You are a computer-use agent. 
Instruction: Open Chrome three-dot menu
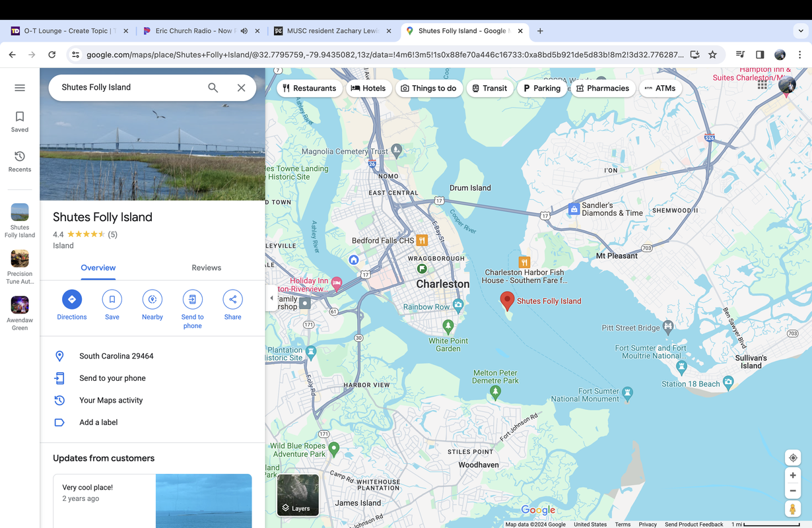point(799,55)
